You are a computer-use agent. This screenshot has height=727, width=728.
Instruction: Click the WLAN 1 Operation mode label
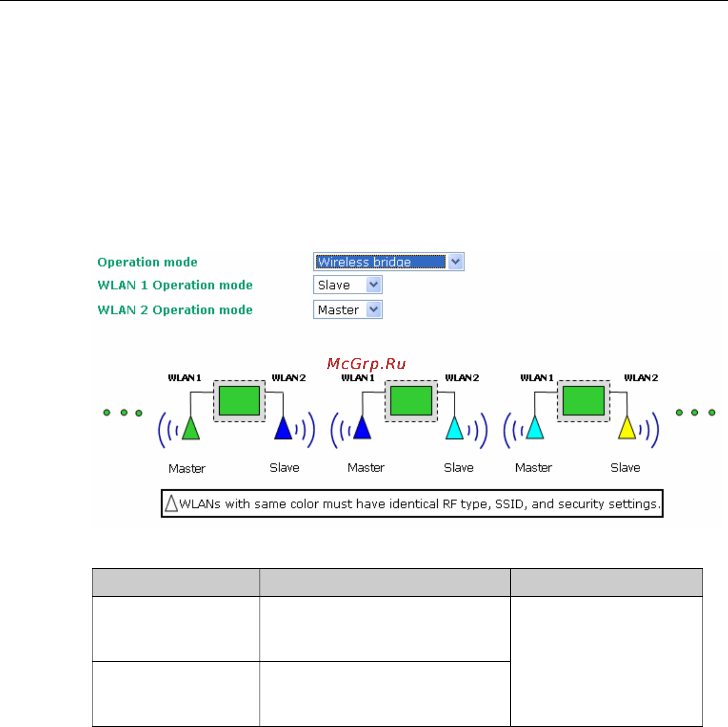click(x=175, y=285)
